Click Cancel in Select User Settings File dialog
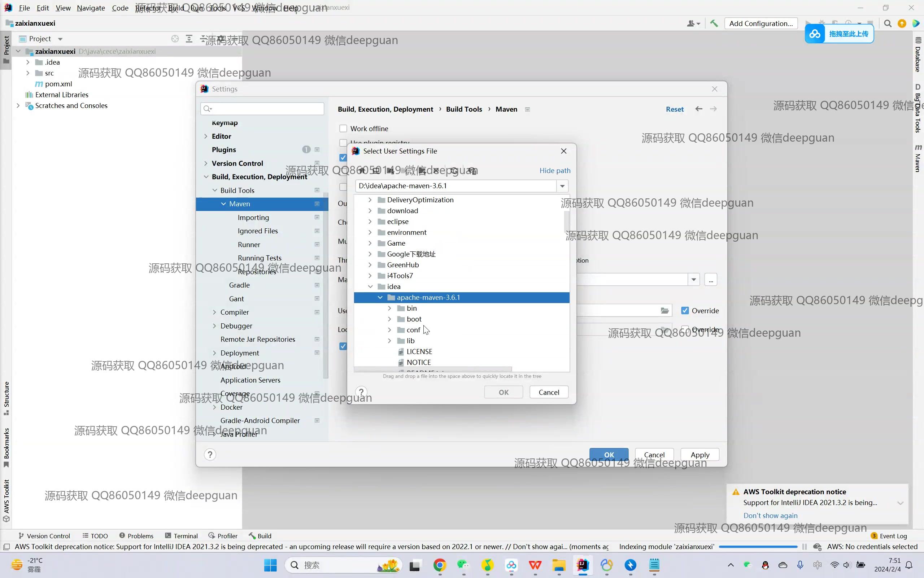924x578 pixels. [549, 392]
